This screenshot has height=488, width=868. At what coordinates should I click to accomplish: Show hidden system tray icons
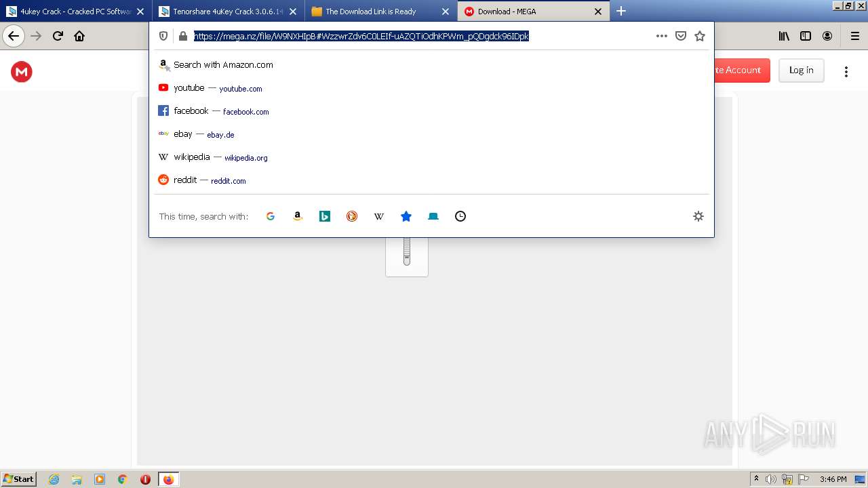[756, 479]
